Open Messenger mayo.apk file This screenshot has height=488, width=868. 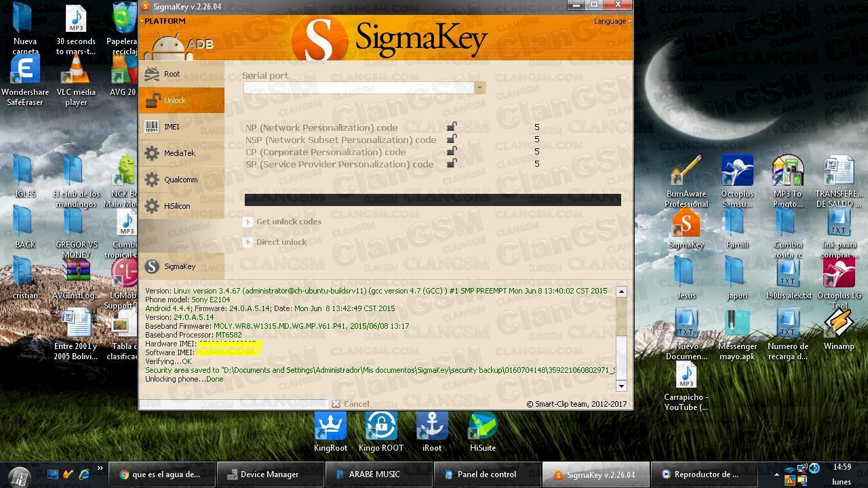[737, 335]
